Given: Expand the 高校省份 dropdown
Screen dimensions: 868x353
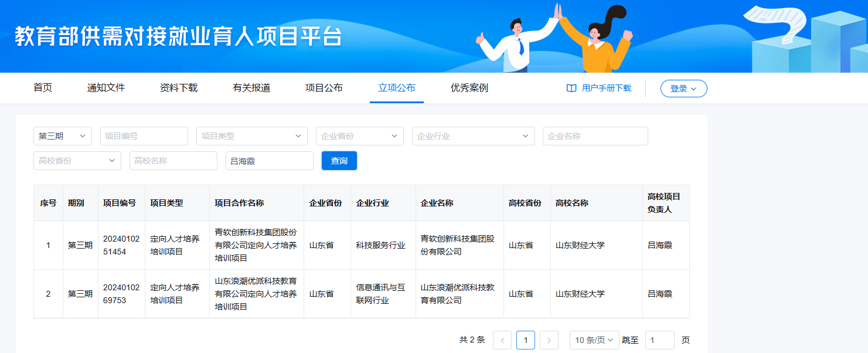Looking at the screenshot, I should [x=77, y=161].
